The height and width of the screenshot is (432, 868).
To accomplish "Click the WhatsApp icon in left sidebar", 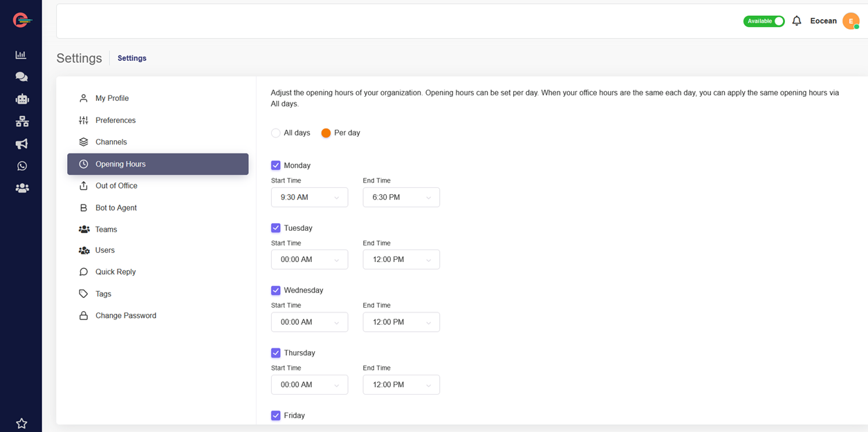I will (x=22, y=166).
